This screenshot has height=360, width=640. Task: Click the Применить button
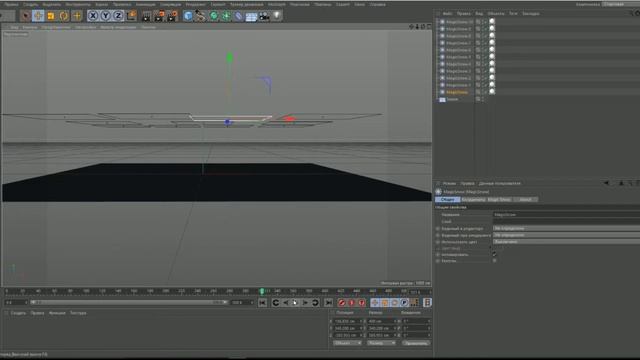(415, 343)
